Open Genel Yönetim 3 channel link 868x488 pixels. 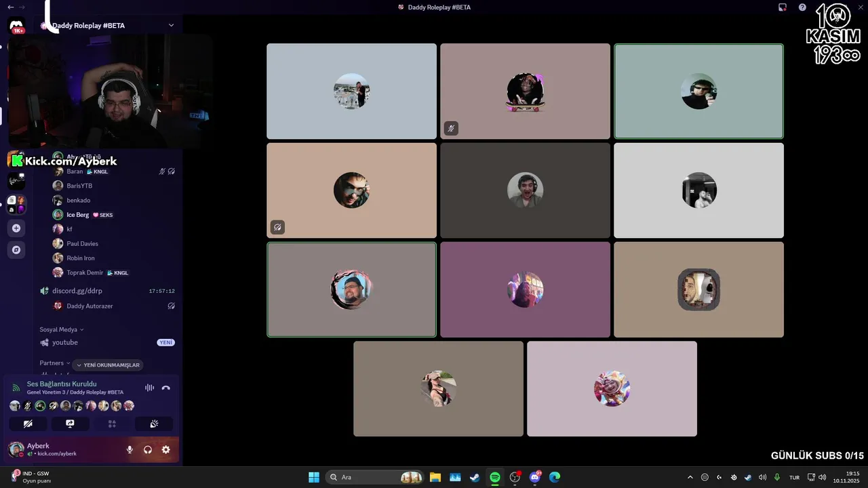(75, 392)
